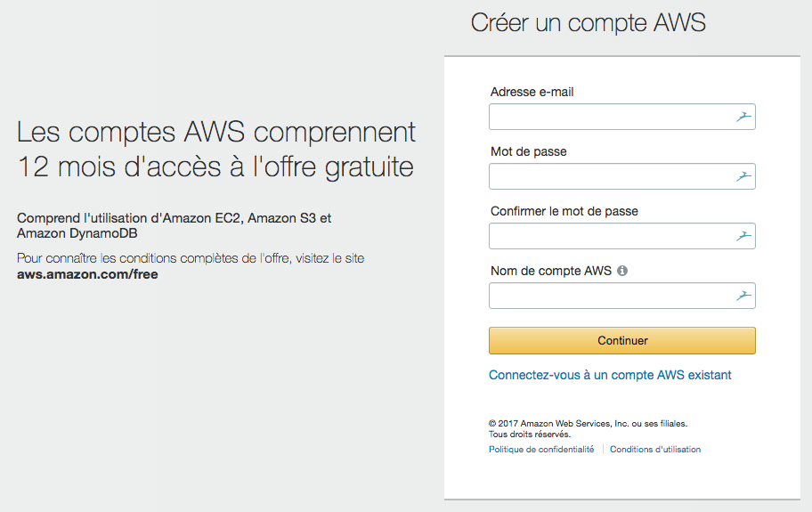Open the Connectez-vous à un compte AWS existant link
Image resolution: width=812 pixels, height=512 pixels.
610,375
